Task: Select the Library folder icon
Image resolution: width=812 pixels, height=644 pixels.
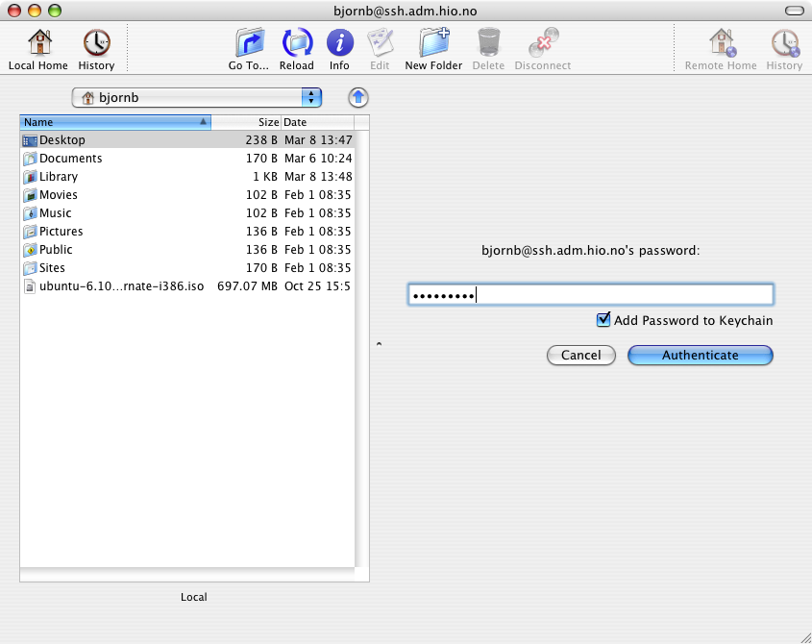Action: [30, 177]
